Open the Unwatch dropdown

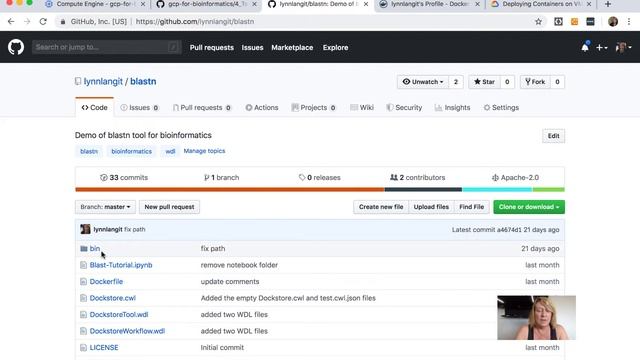423,82
